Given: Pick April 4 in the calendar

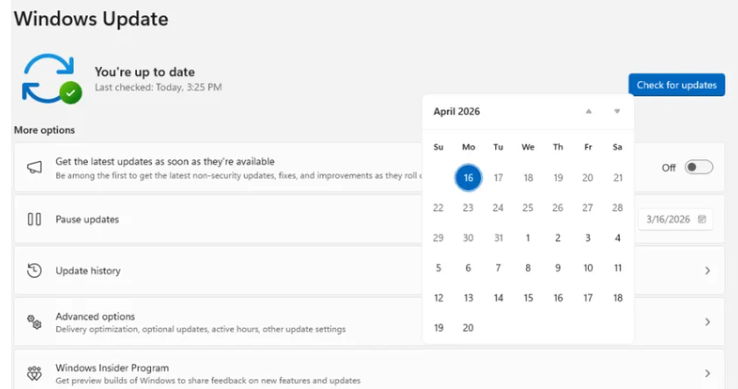Looking at the screenshot, I should point(618,238).
